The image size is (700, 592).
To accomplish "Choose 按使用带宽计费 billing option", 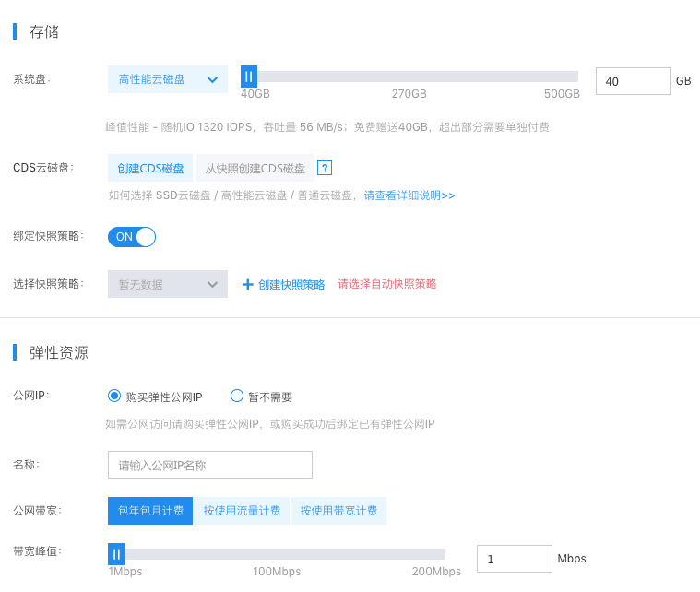I will pyautogui.click(x=338, y=511).
